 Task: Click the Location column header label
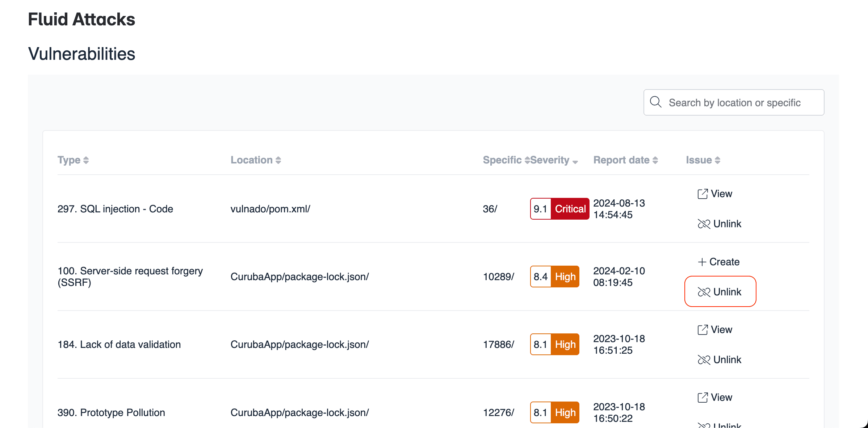(252, 160)
